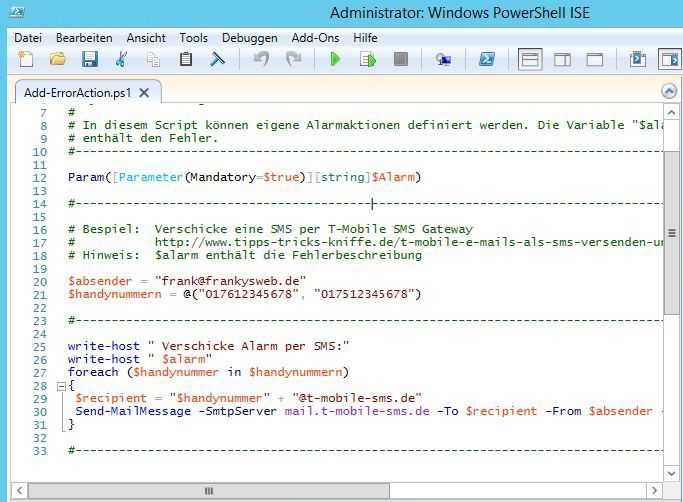The width and height of the screenshot is (683, 502).
Task: Click the horizontal scrollbar thumb in the editor
Action: coord(209,491)
